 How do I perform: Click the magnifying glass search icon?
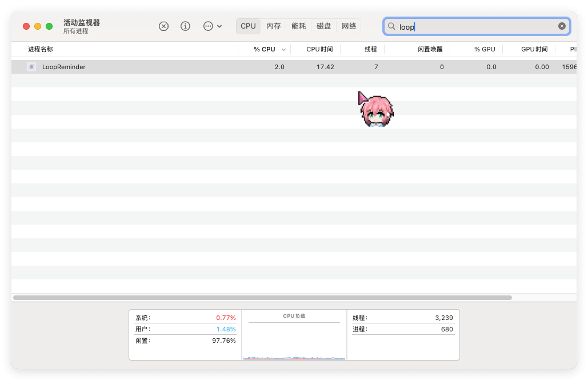(391, 26)
